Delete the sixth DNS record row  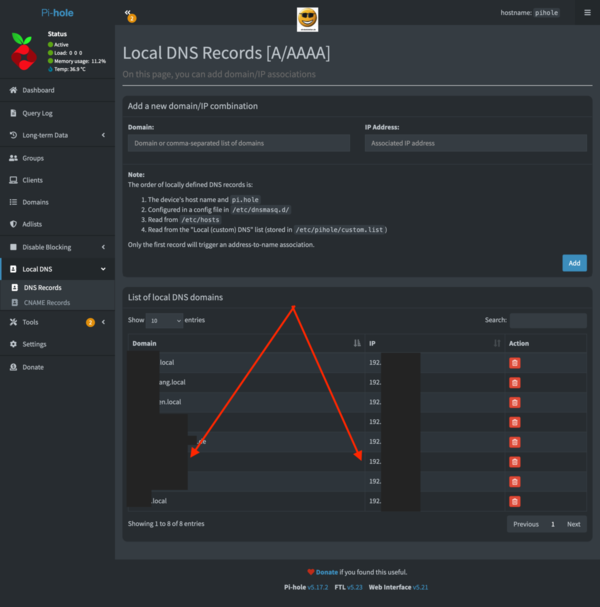tap(514, 462)
